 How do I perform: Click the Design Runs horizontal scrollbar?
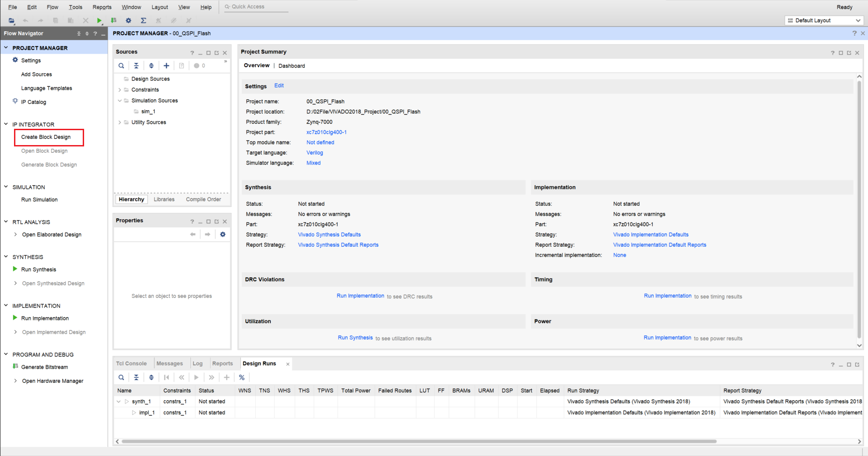[x=419, y=441]
